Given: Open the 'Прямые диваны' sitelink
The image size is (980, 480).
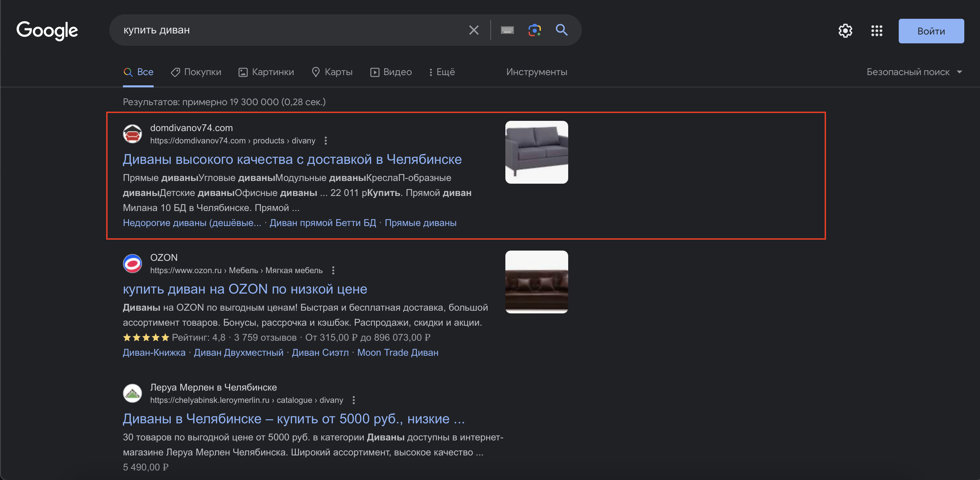Looking at the screenshot, I should 420,223.
